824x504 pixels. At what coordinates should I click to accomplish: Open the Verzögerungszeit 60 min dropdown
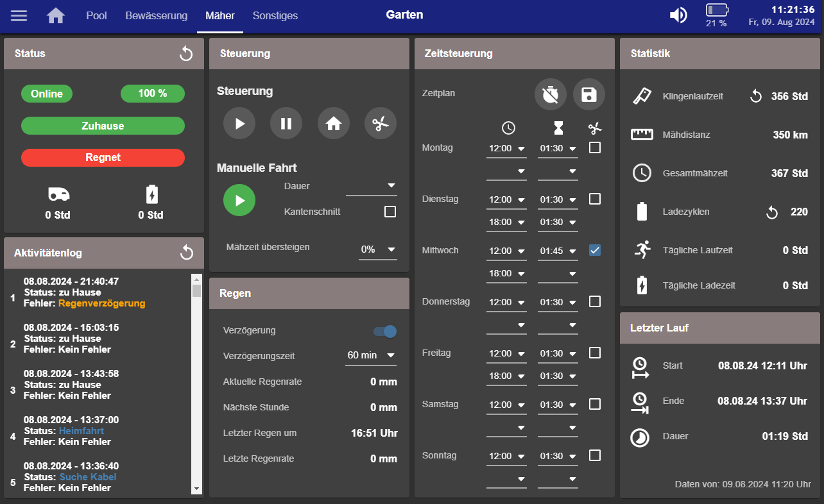tap(371, 355)
